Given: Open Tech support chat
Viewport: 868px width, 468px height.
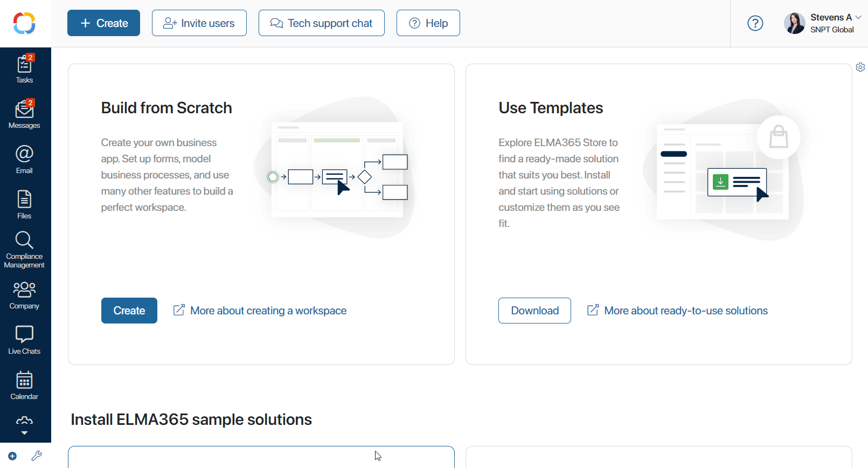Looking at the screenshot, I should click(322, 23).
